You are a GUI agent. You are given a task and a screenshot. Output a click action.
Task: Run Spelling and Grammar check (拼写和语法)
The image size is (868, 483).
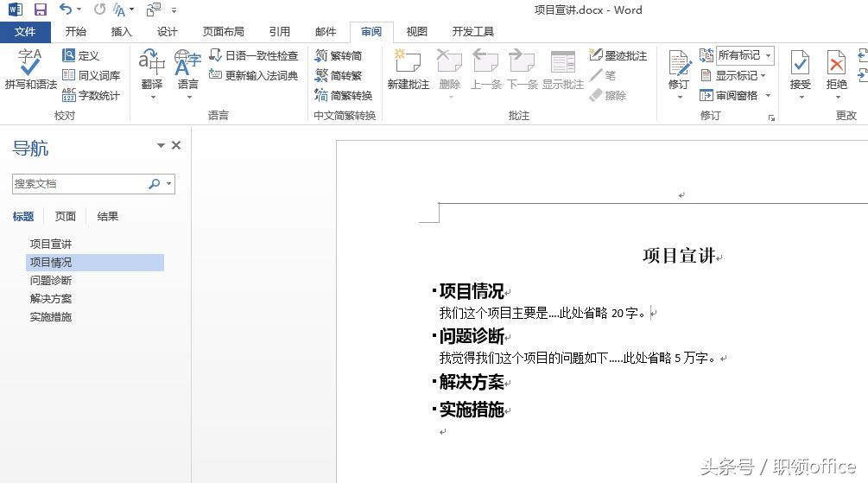pos(30,70)
